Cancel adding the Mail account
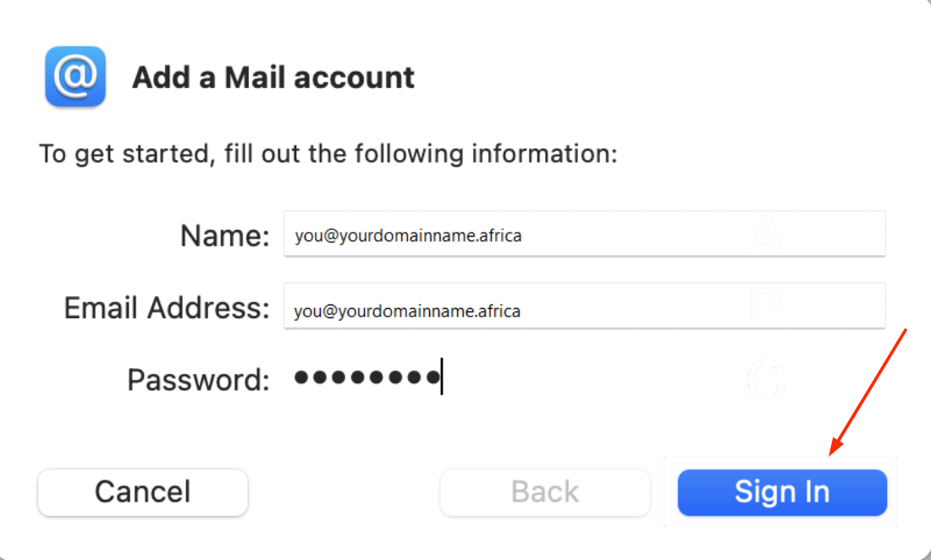The width and height of the screenshot is (931, 560). (x=143, y=492)
